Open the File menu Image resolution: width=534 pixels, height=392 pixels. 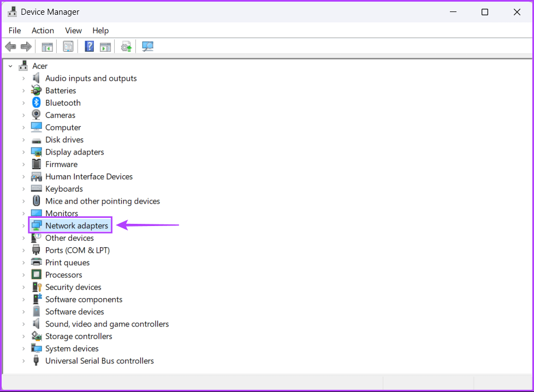pyautogui.click(x=15, y=31)
